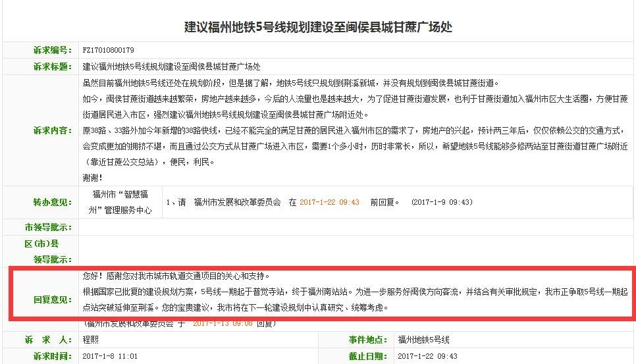Click 福州市发展和改革委员会 in the 转办意见 row
The height and width of the screenshot is (364, 636).
coord(237,202)
